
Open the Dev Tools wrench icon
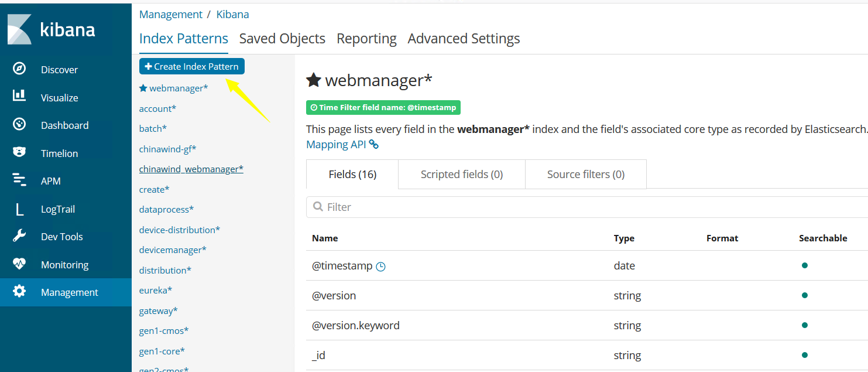(x=19, y=236)
